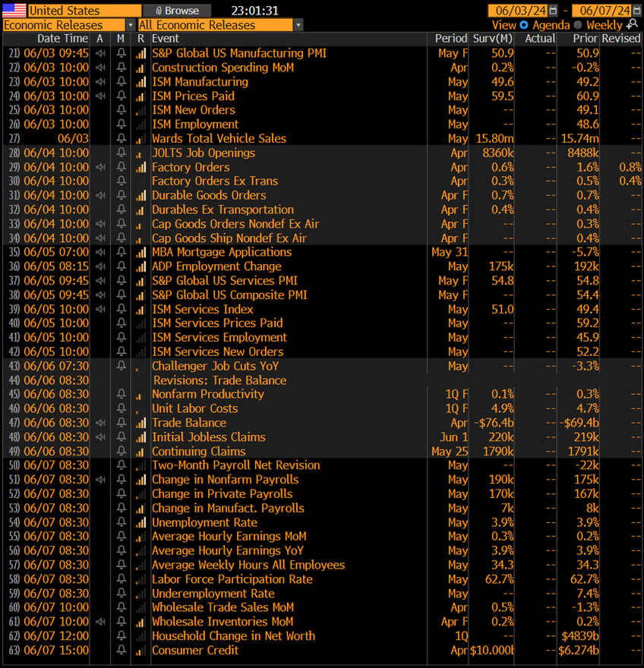Screen dimensions: 644x668
Task: Click the alert bell for JOLTS Job Openings
Action: coord(122,153)
